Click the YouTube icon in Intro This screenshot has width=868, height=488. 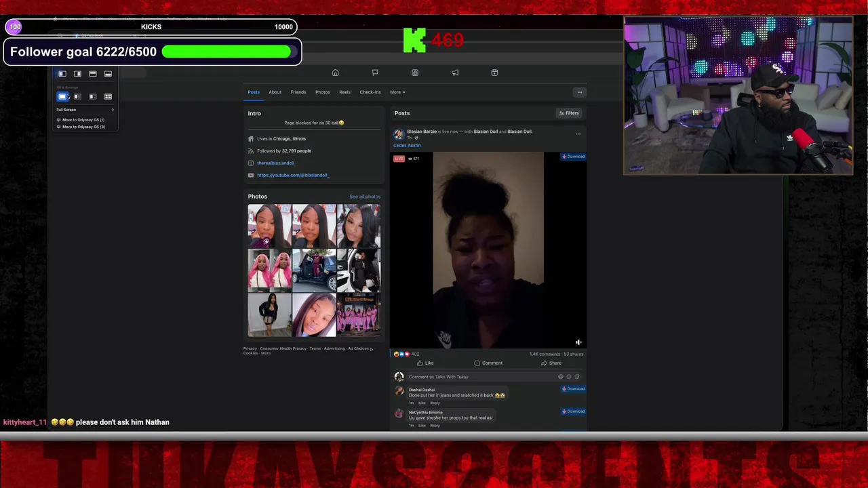pos(251,176)
